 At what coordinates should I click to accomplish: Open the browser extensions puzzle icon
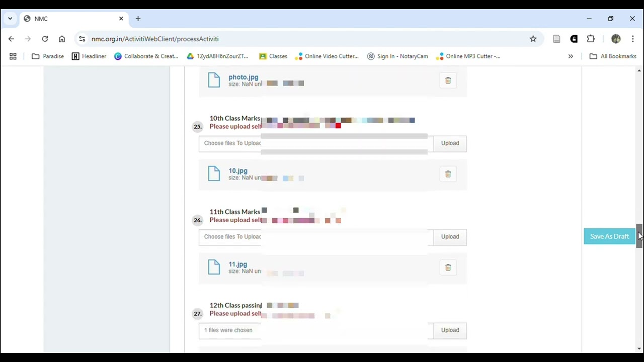tap(591, 39)
